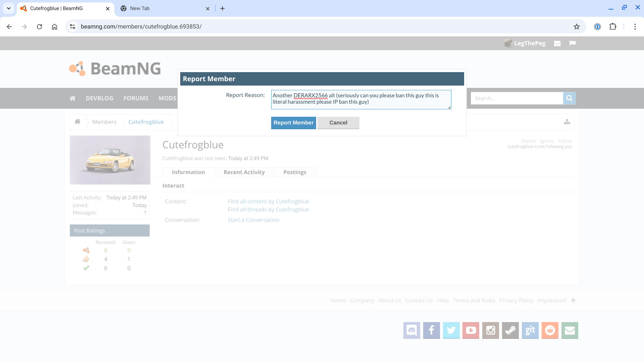Bookmark this page with the star icon

click(x=577, y=27)
